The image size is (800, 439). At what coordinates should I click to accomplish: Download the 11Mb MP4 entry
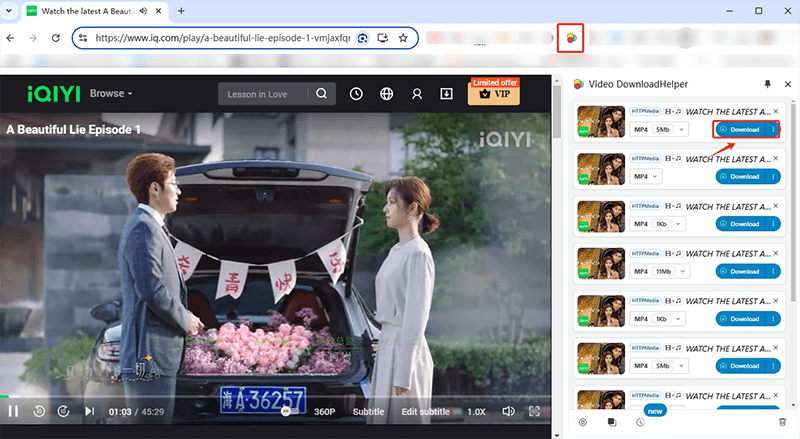pyautogui.click(x=740, y=272)
